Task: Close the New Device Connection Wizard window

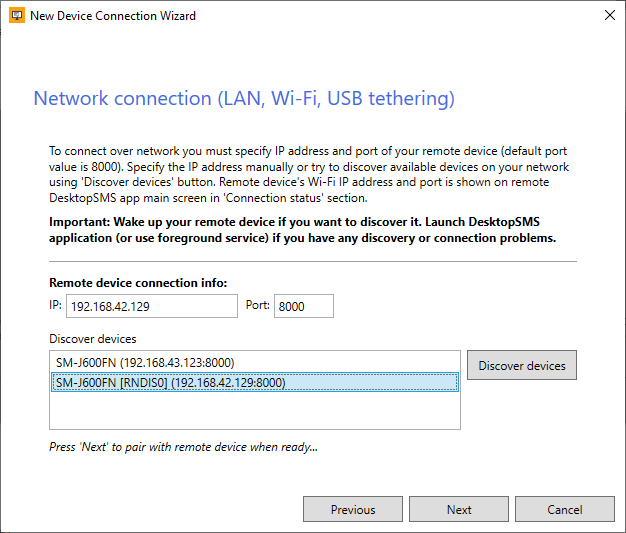Action: pyautogui.click(x=609, y=16)
